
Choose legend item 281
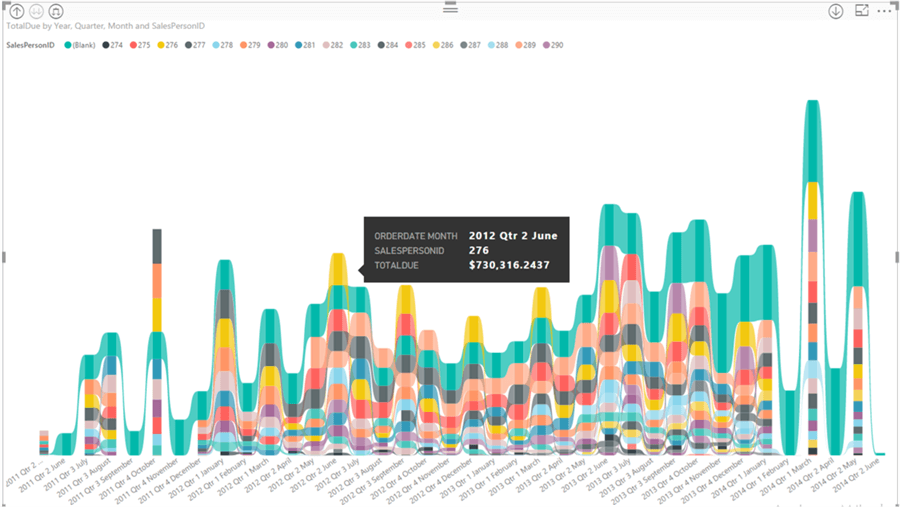click(305, 45)
